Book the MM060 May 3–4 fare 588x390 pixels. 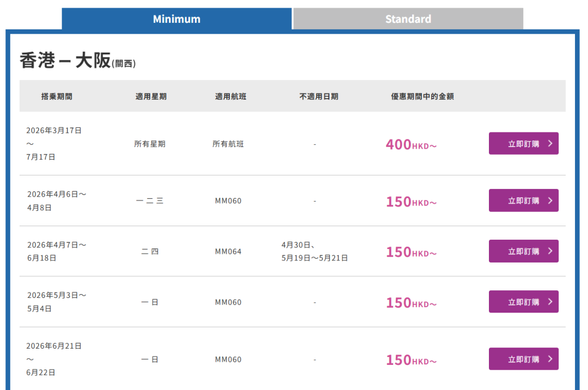click(524, 302)
